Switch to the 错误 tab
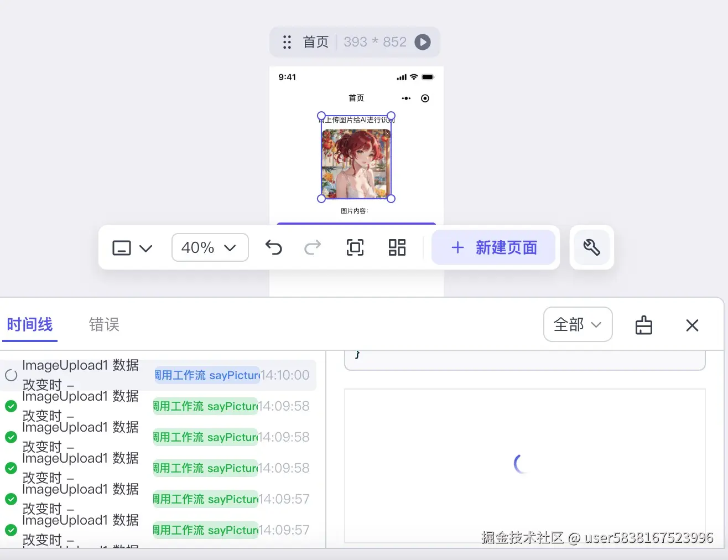This screenshot has height=560, width=728. (x=104, y=325)
